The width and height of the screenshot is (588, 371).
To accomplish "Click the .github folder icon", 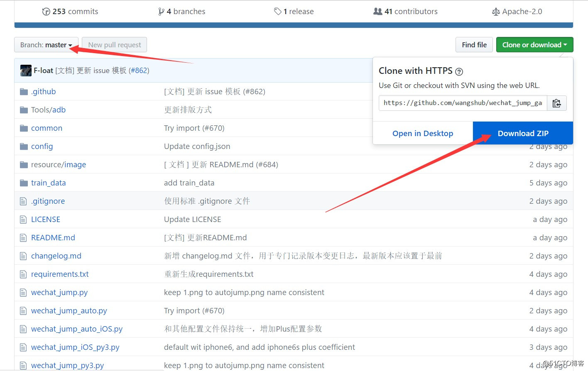I will pyautogui.click(x=24, y=92).
